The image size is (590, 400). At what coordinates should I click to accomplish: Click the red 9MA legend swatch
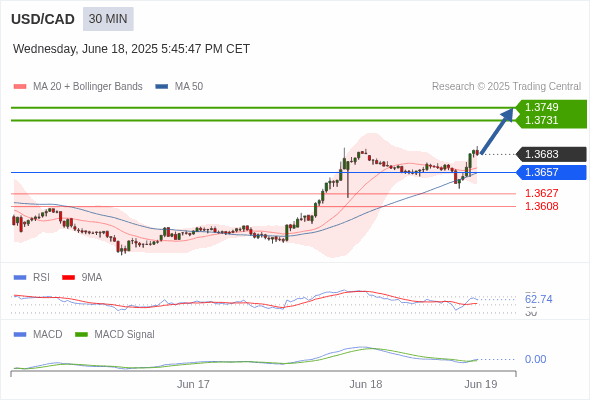pos(68,278)
